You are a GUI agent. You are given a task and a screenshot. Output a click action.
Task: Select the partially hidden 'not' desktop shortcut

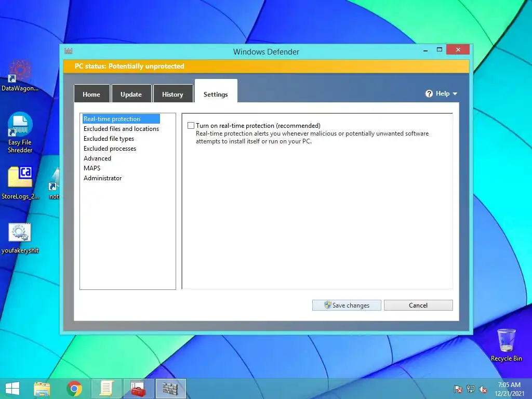pyautogui.click(x=54, y=183)
